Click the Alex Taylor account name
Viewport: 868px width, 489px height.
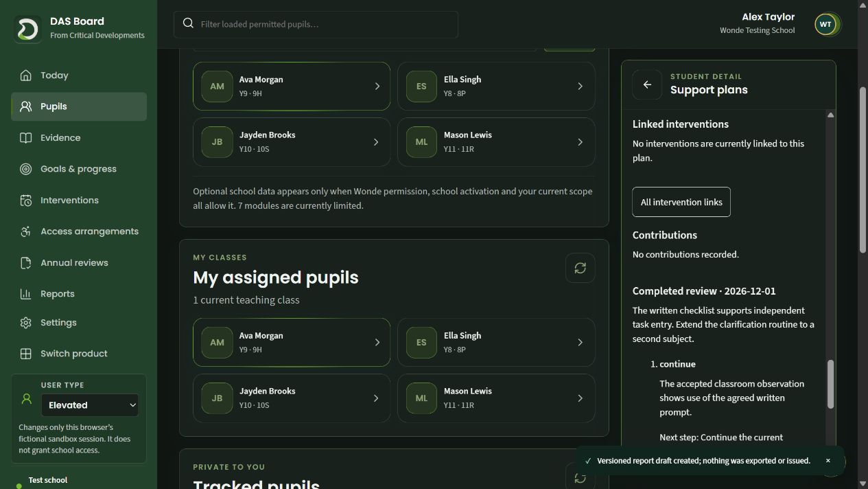coord(768,16)
